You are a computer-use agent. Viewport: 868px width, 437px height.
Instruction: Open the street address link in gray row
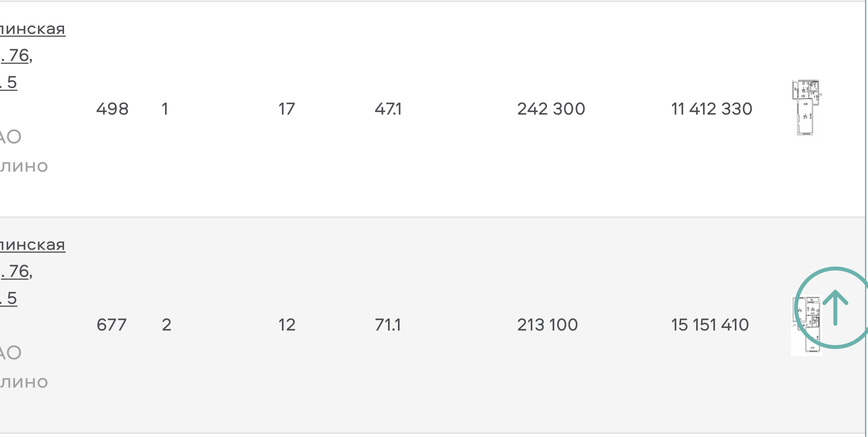pyautogui.click(x=33, y=245)
